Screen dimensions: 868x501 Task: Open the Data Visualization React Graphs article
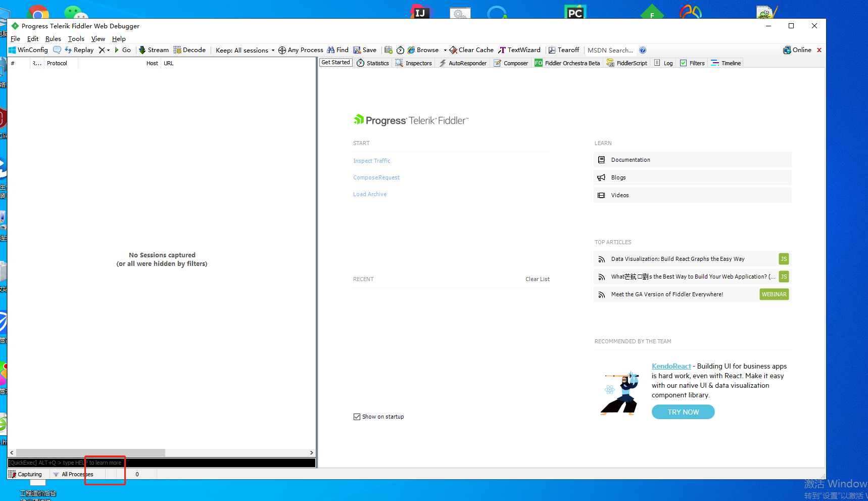(x=692, y=259)
